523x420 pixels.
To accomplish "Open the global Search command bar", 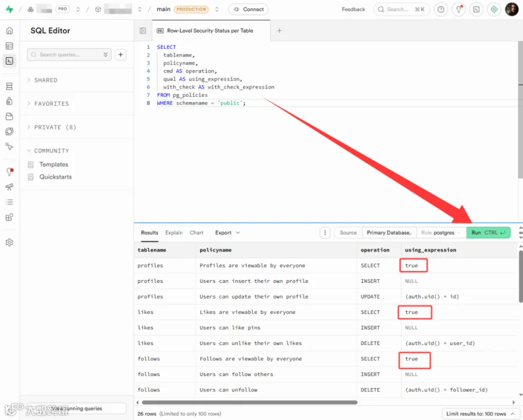I will click(402, 9).
